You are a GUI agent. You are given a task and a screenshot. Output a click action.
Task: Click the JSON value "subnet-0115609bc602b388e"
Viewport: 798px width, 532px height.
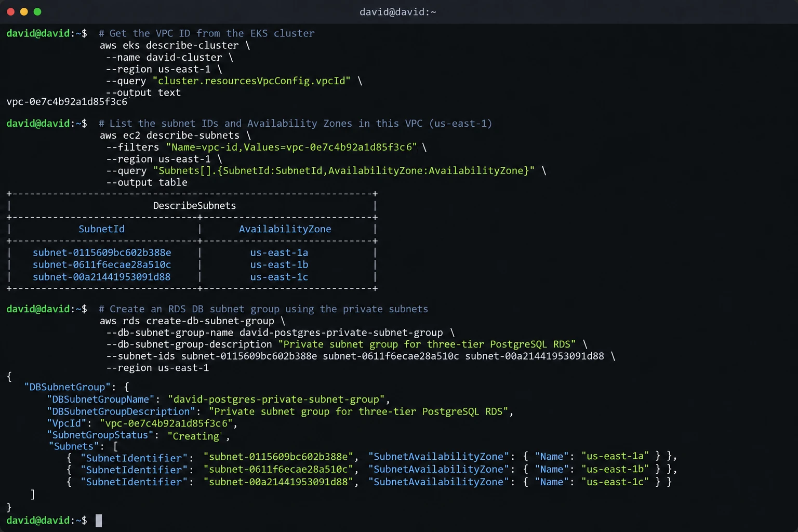[278, 457]
